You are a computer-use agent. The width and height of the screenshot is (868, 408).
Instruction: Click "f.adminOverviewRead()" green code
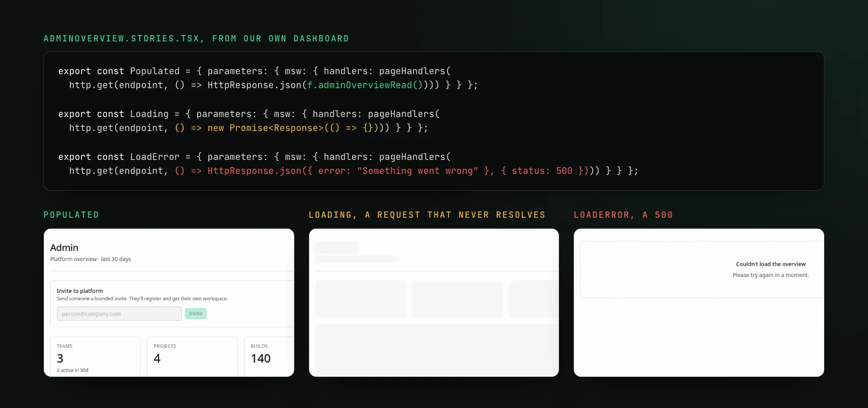pyautogui.click(x=365, y=85)
